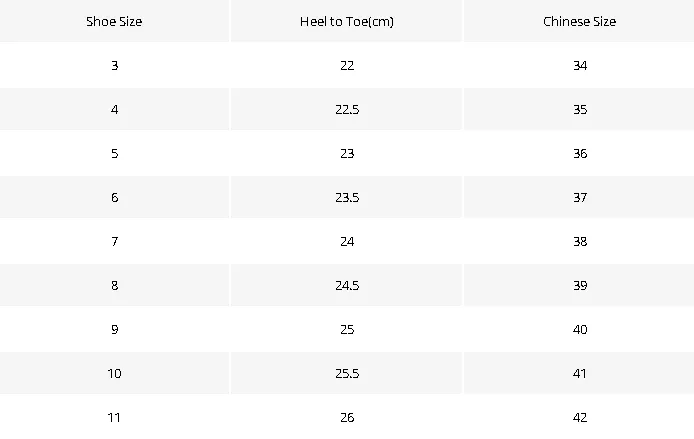
Task: Select the 26 heel to toe cell
Action: pos(347,417)
